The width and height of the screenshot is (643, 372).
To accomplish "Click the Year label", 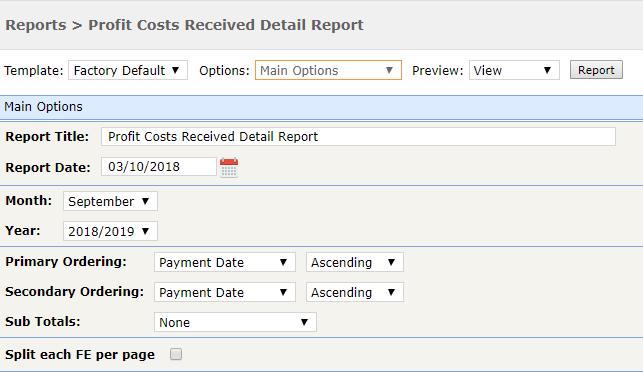I will point(23,231).
